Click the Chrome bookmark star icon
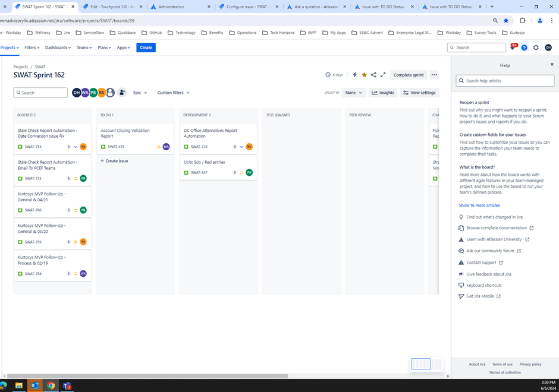Viewport: 559px width, 392px height. click(x=506, y=21)
